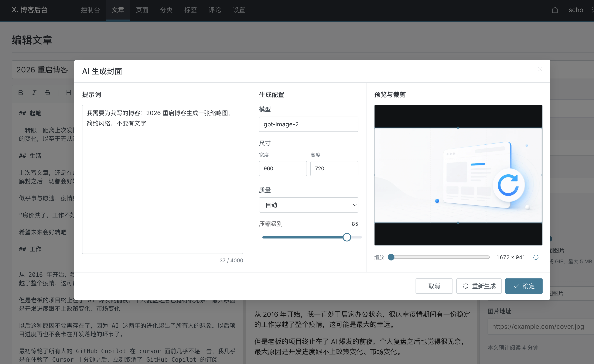594x364 pixels.
Task: Click the 宽度 input showing 960
Action: click(x=283, y=168)
